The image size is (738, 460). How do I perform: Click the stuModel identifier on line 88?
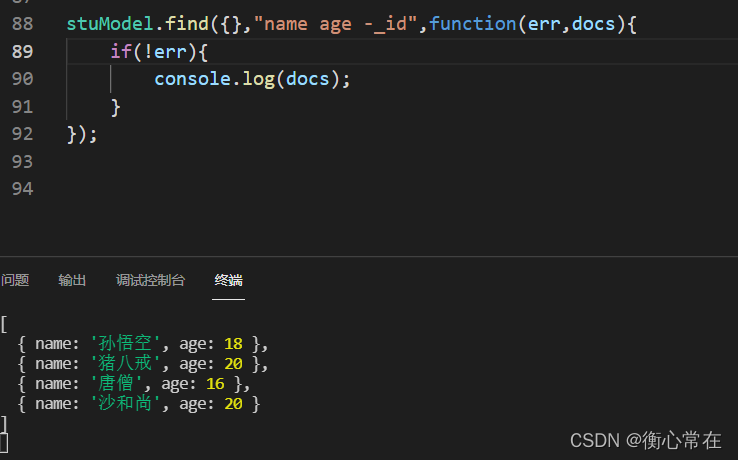[110, 24]
